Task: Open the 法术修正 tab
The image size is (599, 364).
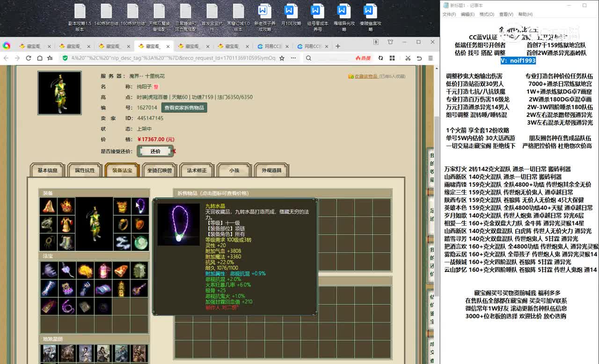Action: coord(197,170)
